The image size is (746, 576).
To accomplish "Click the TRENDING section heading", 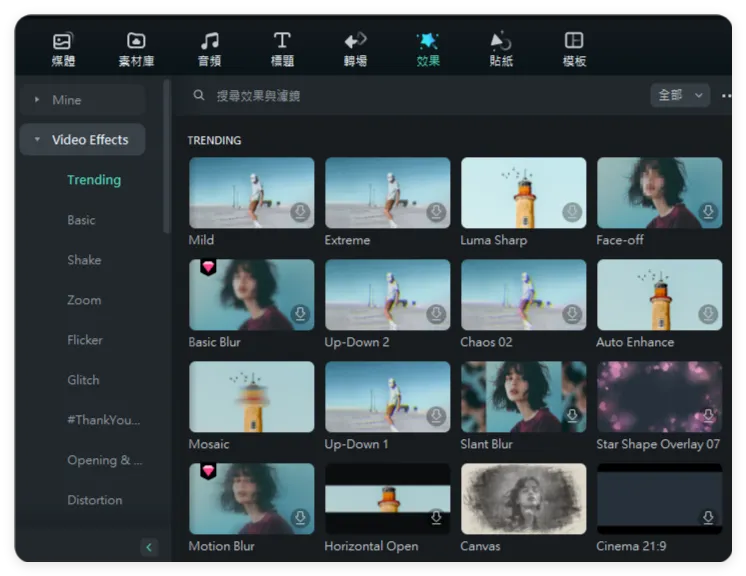I will click(x=214, y=140).
